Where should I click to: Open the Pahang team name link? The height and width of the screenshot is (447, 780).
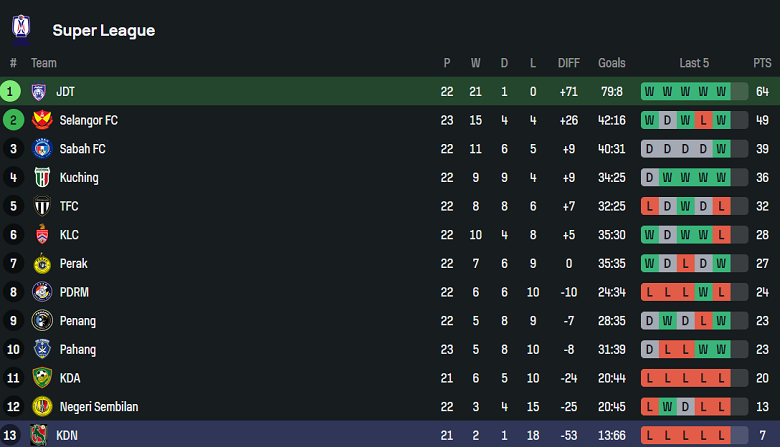click(x=78, y=350)
